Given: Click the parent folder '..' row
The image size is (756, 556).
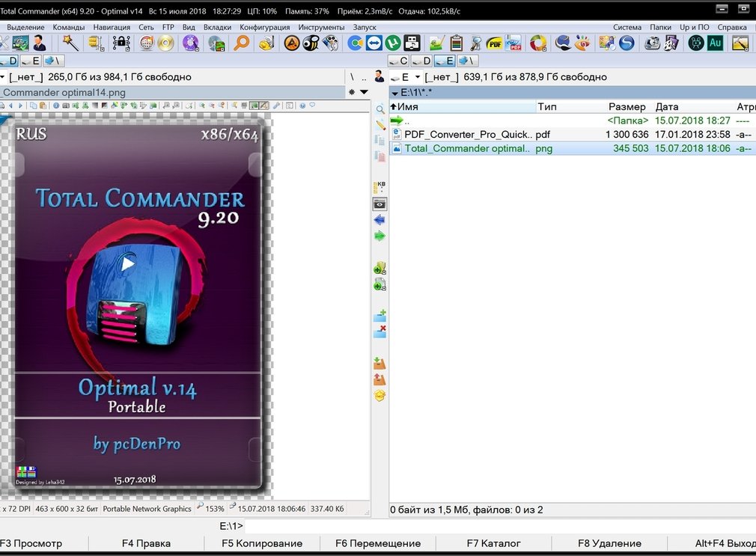Looking at the screenshot, I should pyautogui.click(x=573, y=120).
